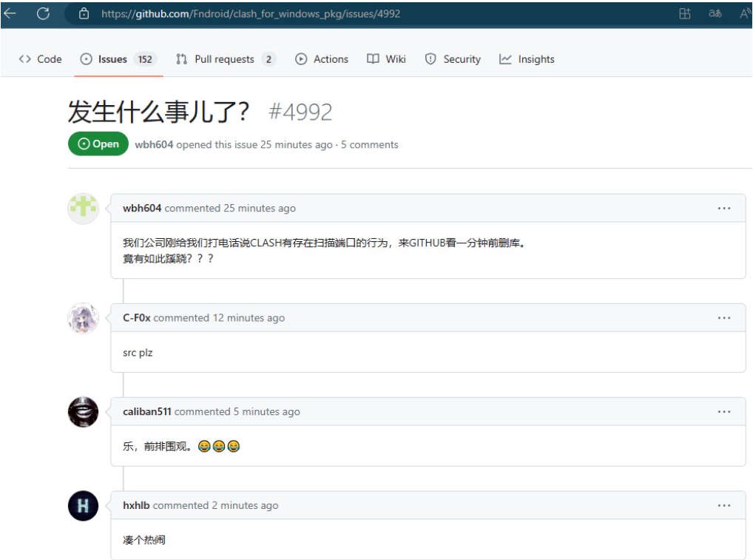Click the green Open issue badge
The height and width of the screenshot is (560, 753).
(x=98, y=144)
